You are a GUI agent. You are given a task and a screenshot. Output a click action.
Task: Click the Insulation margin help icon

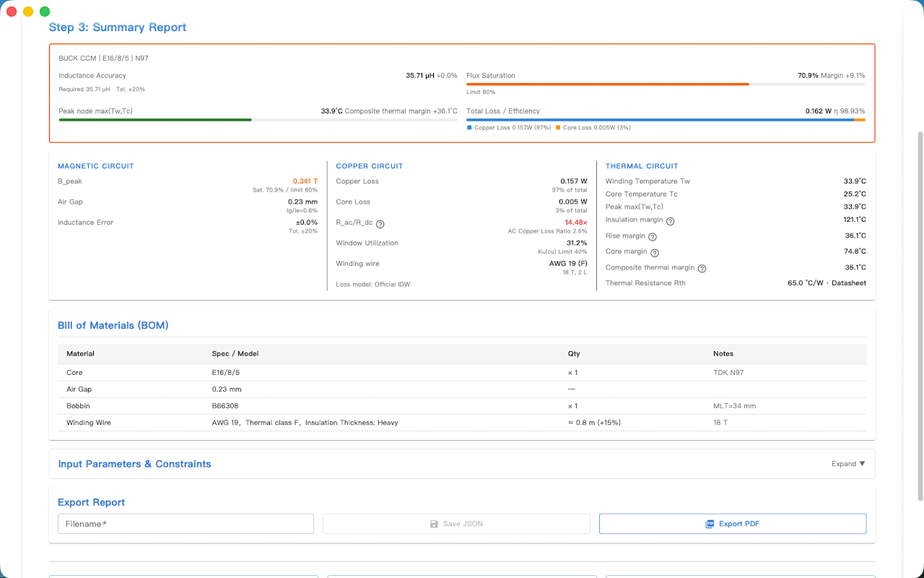point(670,221)
